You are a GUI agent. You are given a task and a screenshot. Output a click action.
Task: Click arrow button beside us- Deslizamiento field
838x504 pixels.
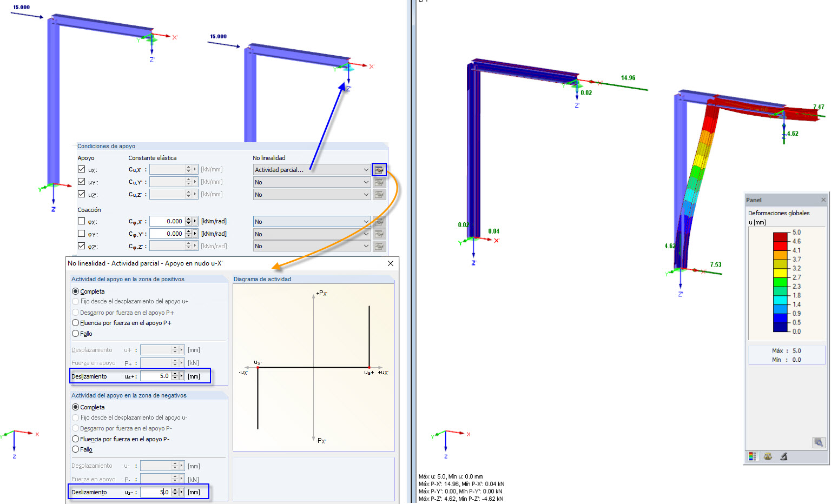coord(182,492)
